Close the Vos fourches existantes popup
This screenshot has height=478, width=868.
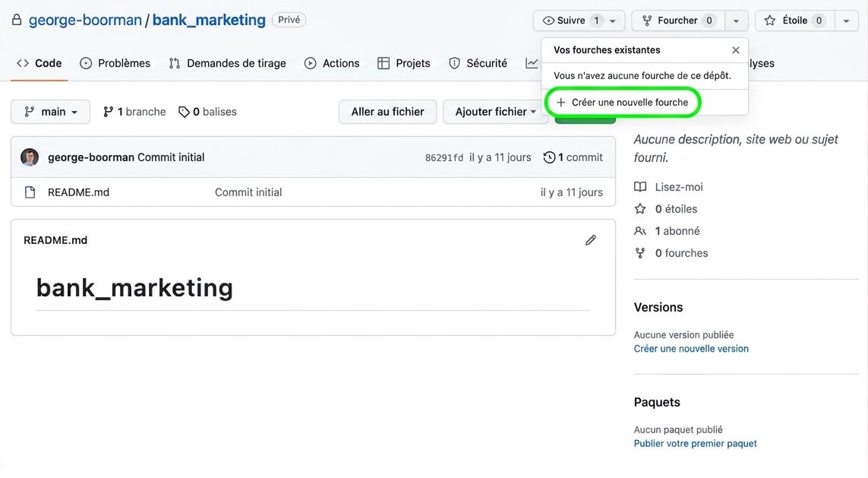(x=736, y=50)
